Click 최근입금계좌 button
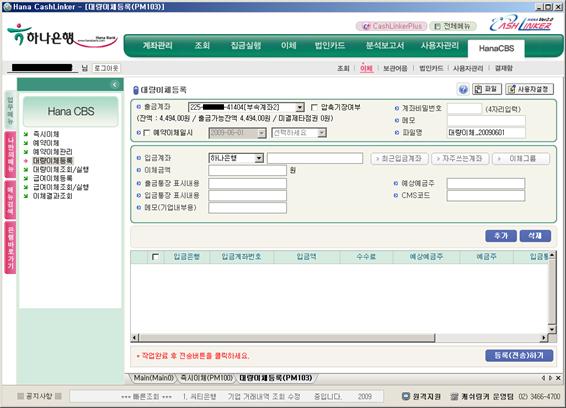Screen dimensions: 566x408 [x=400, y=159]
